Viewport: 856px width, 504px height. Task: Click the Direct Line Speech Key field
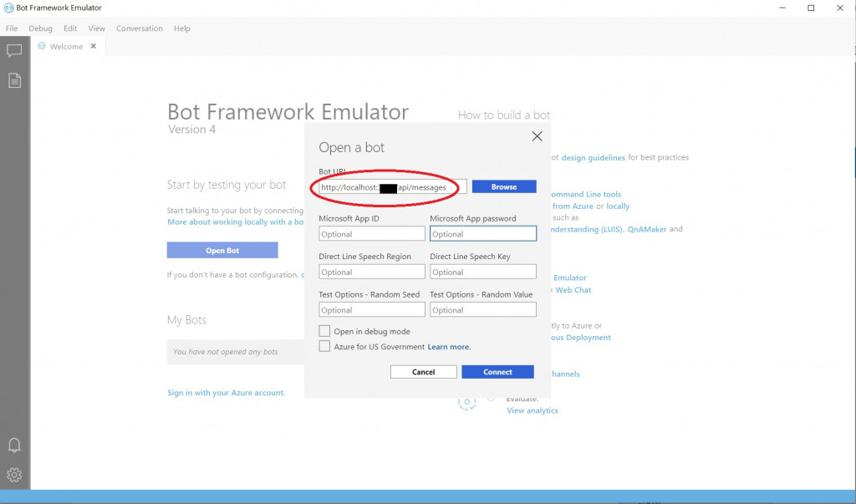(x=482, y=272)
